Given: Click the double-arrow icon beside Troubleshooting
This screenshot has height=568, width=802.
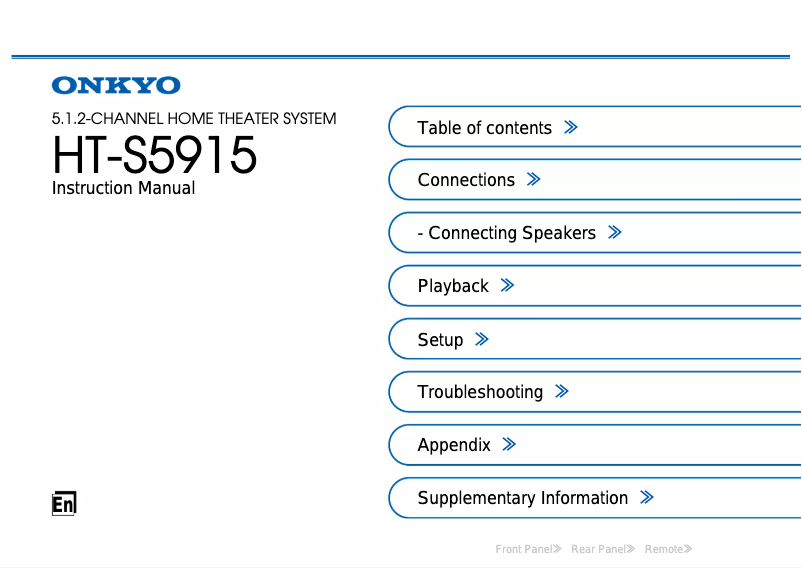Looking at the screenshot, I should coord(561,392).
